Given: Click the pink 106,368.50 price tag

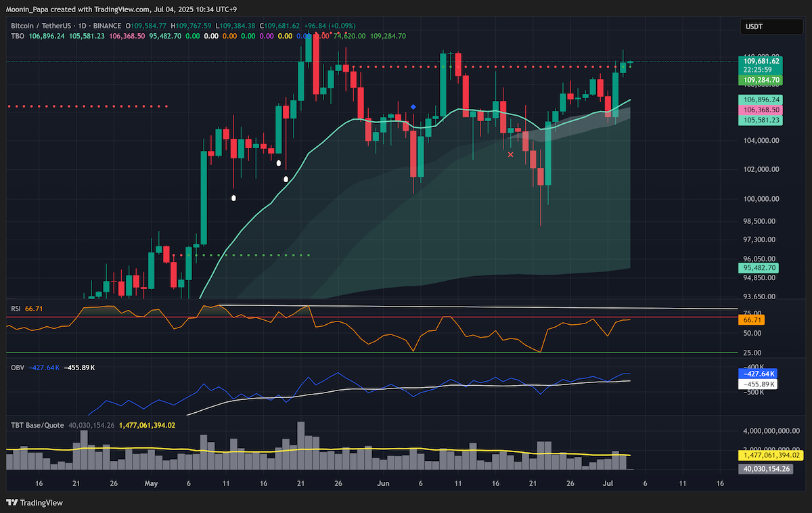Looking at the screenshot, I should pyautogui.click(x=761, y=110).
